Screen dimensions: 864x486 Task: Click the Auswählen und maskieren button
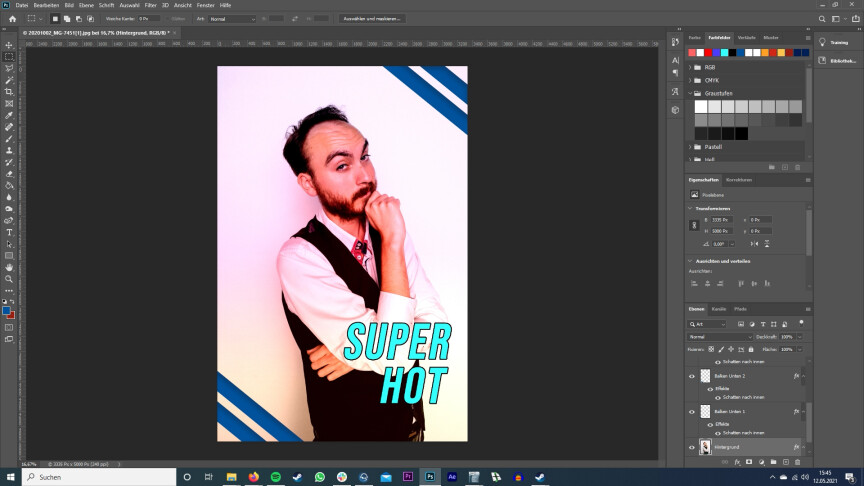(372, 18)
